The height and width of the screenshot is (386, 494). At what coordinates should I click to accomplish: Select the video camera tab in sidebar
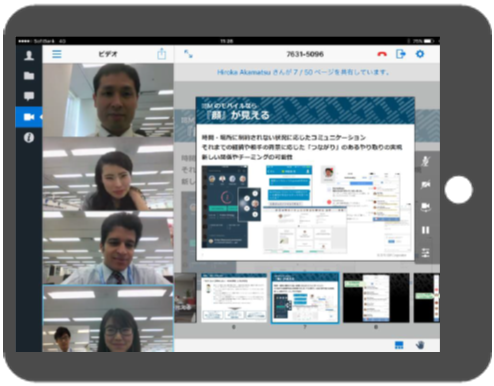point(29,117)
